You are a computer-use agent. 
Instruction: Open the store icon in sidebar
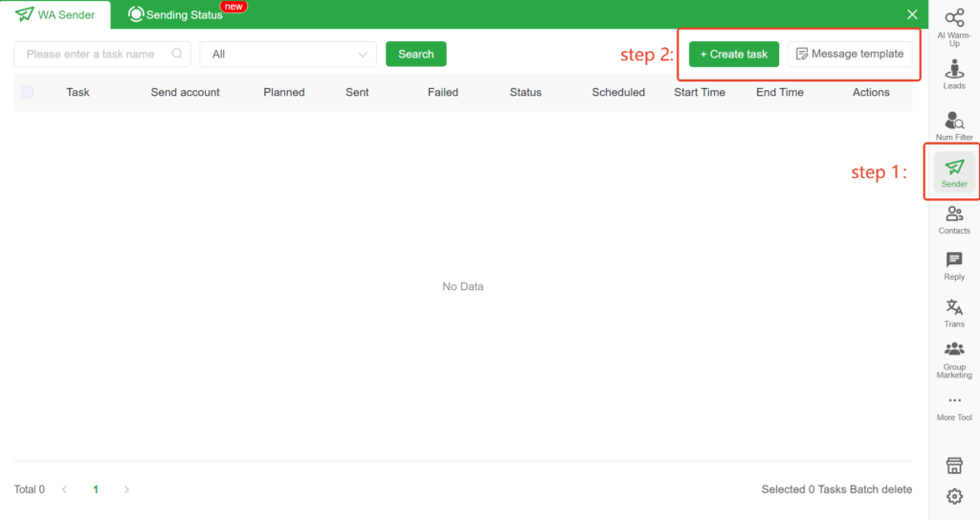click(954, 464)
